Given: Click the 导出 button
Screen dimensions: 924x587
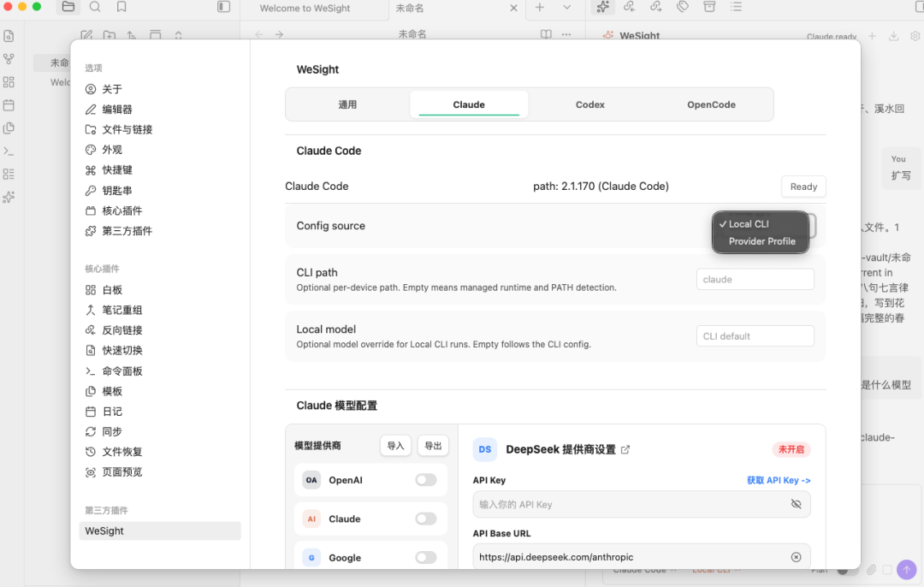Looking at the screenshot, I should click(x=433, y=446).
